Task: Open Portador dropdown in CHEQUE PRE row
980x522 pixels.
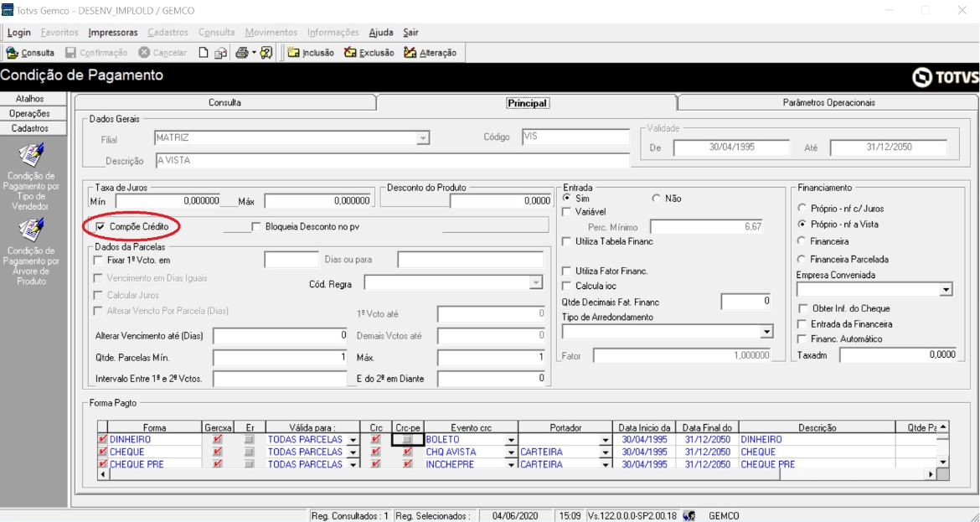Action: tap(605, 464)
